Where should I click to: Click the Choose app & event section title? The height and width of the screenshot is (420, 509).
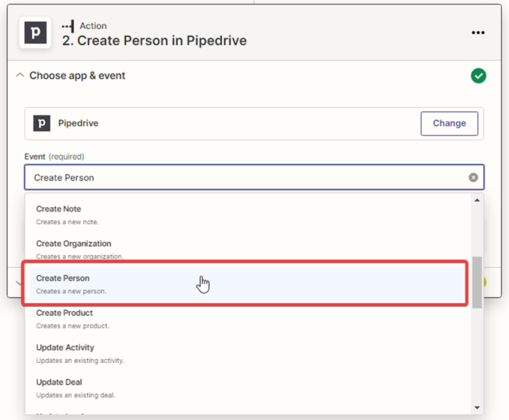[77, 76]
